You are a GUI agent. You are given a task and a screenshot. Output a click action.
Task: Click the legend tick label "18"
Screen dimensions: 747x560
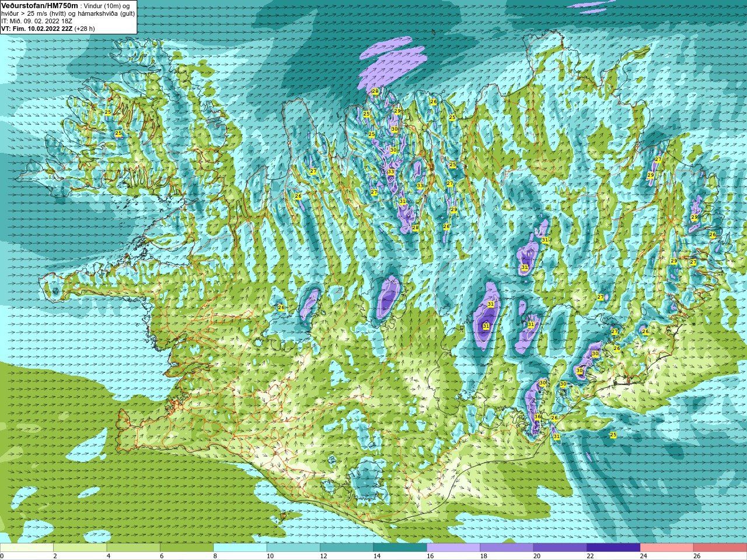(x=484, y=556)
